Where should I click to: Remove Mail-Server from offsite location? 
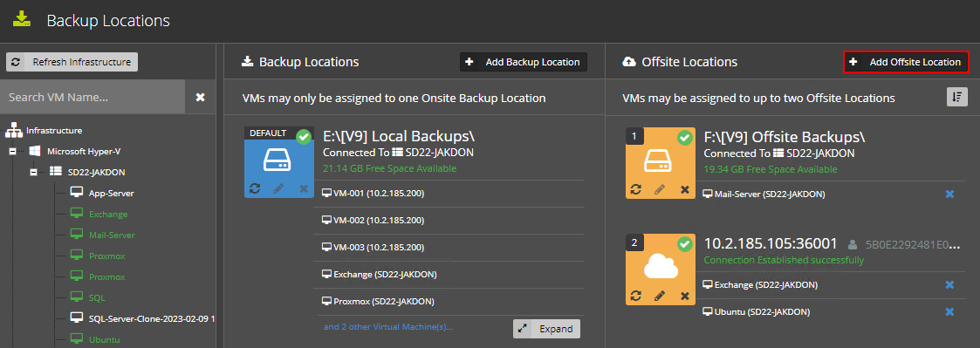tap(949, 194)
